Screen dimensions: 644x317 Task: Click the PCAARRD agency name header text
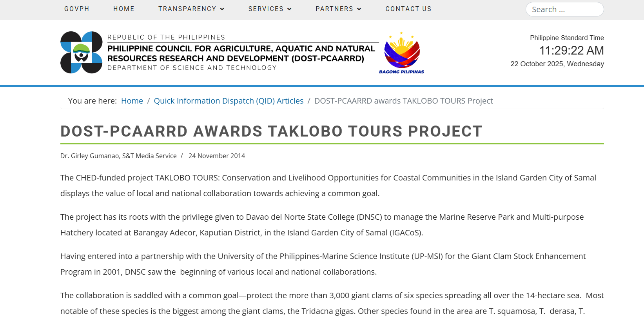tap(241, 53)
